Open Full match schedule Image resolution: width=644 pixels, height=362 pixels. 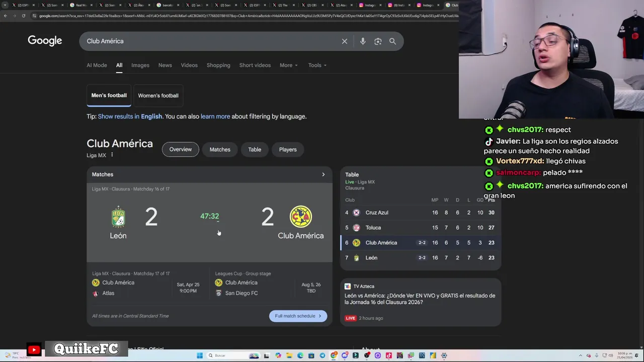(x=298, y=316)
